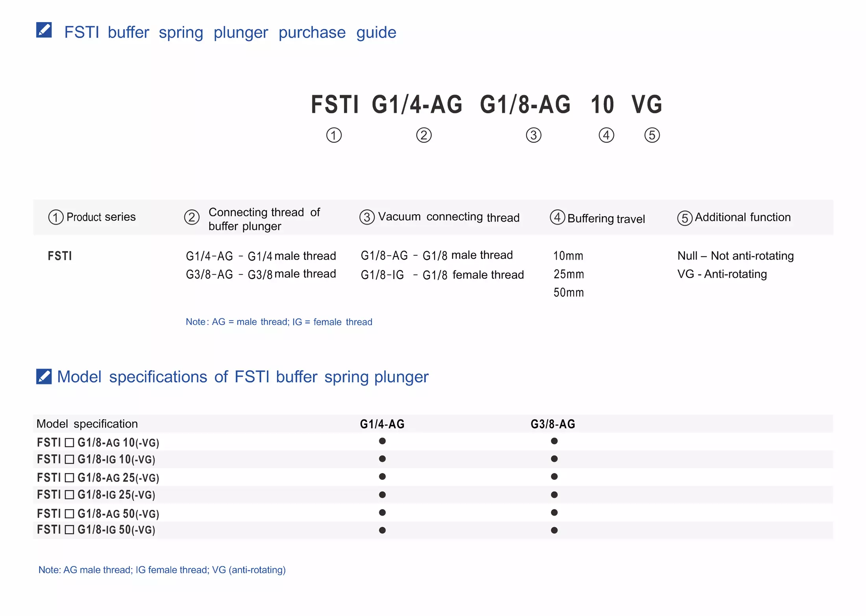Click circled 2 beside Connecting thread header

pyautogui.click(x=192, y=217)
